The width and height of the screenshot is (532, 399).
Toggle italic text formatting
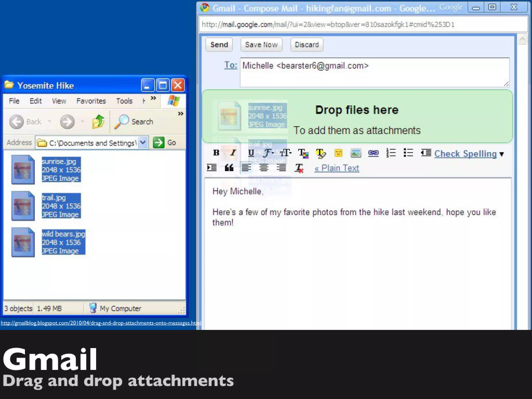coord(233,153)
